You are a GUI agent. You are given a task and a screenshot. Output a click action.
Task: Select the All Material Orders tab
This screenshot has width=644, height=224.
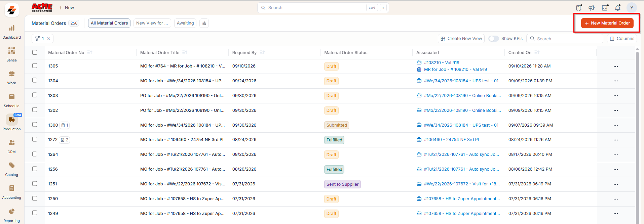click(x=109, y=23)
